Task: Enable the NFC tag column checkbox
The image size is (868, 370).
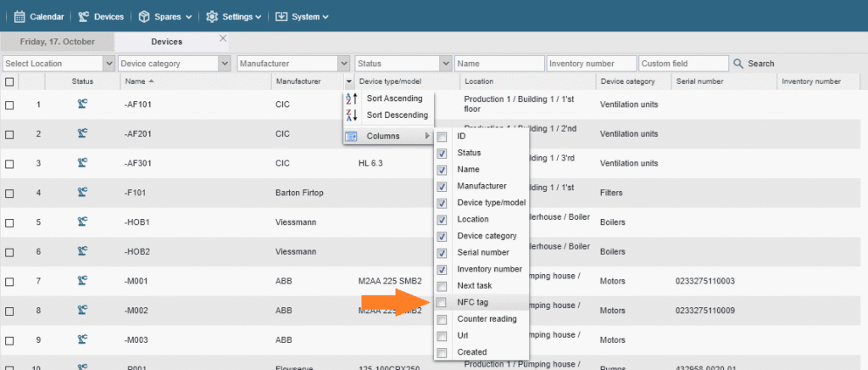Action: [x=442, y=302]
